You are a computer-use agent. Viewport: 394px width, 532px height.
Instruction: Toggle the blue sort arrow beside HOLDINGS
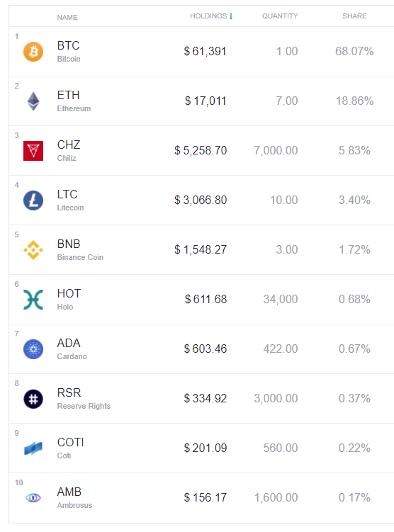click(231, 16)
